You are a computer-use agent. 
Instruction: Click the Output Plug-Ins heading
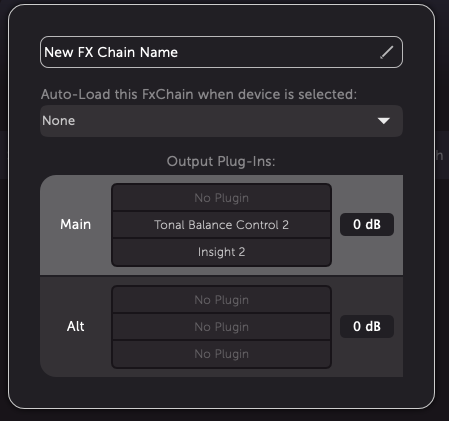pyautogui.click(x=221, y=161)
